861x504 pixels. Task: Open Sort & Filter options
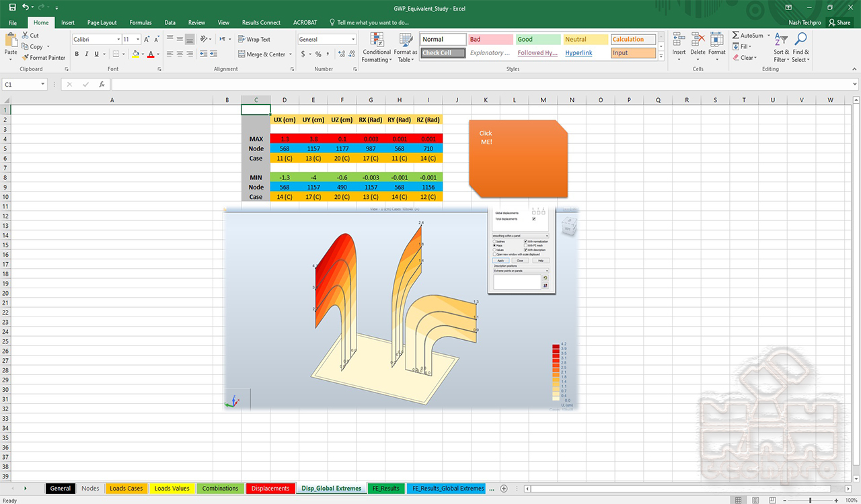pyautogui.click(x=781, y=48)
